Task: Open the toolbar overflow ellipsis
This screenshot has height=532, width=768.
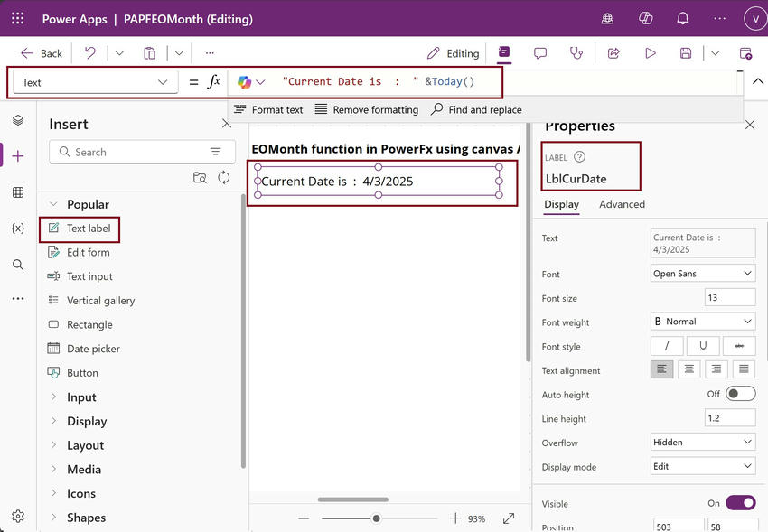Action: (x=210, y=53)
